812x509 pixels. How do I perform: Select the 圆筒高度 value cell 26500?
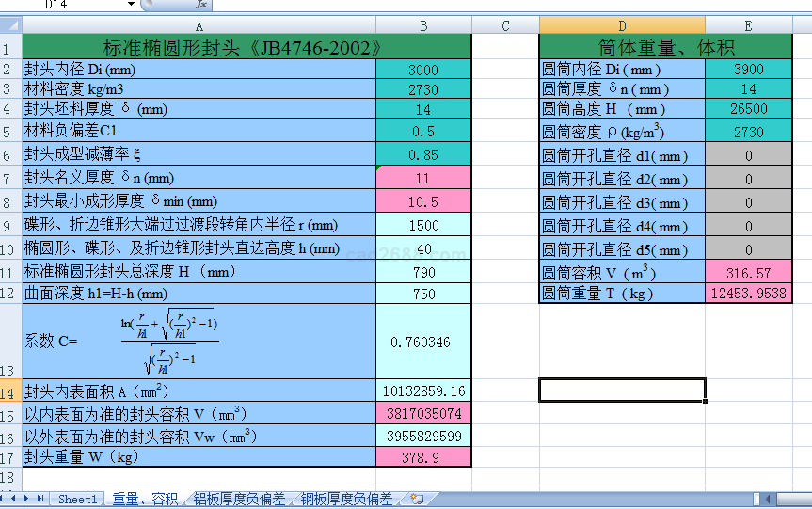click(x=748, y=109)
